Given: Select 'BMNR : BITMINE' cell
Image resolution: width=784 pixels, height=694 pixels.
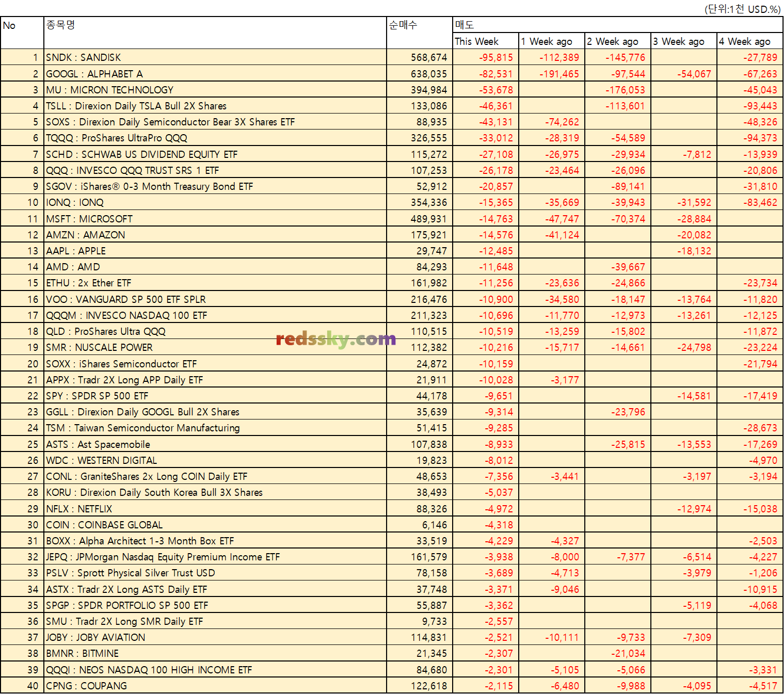Looking at the screenshot, I should 215,653.
